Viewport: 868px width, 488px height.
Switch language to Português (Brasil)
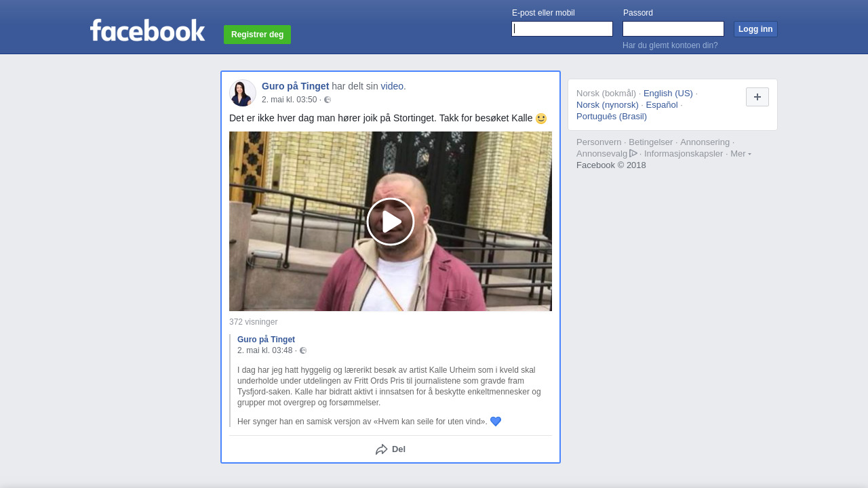612,116
